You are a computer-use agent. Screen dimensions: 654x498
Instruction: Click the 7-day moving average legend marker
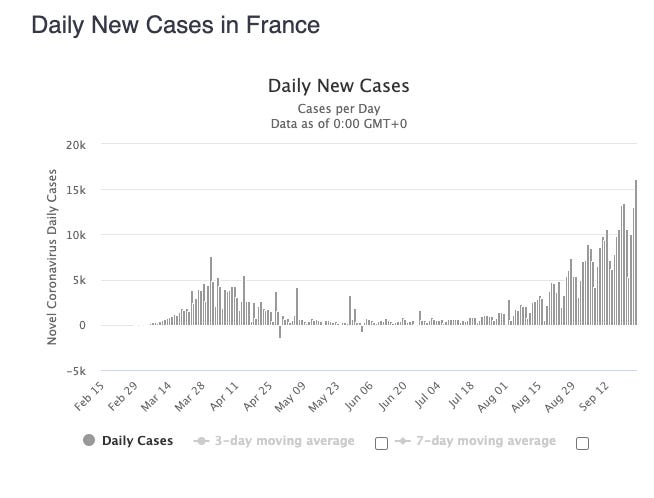coord(402,441)
